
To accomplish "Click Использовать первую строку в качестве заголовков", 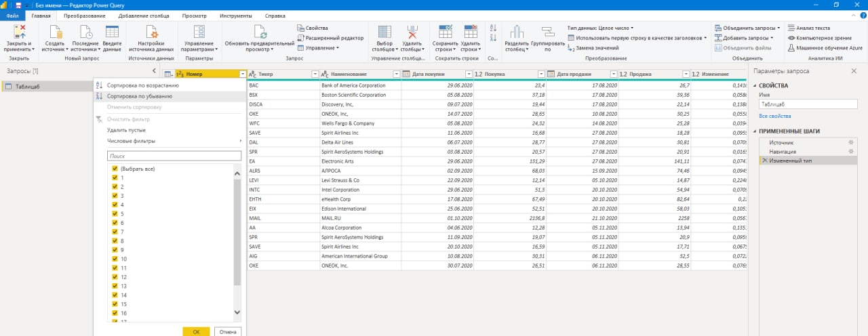I will tap(637, 38).
